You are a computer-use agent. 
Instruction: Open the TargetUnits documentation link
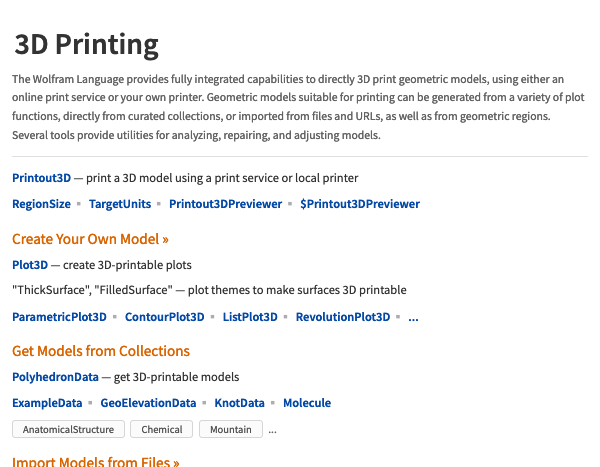[x=120, y=204]
